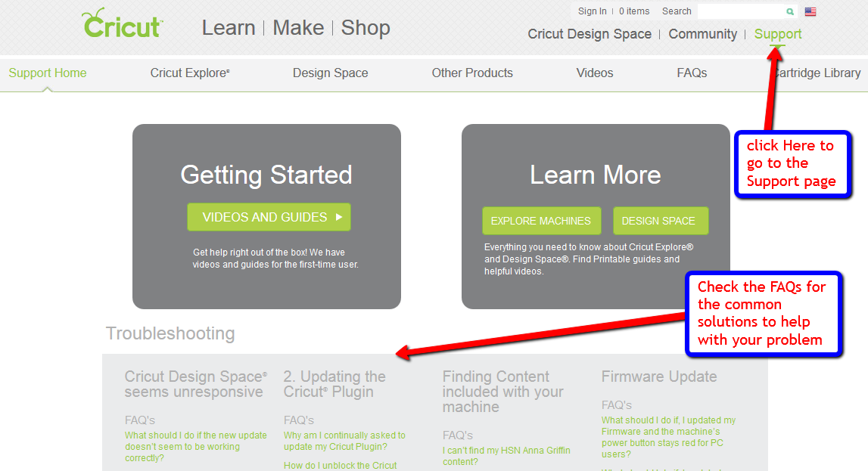Click the Cricut logo
The height and width of the screenshot is (471, 868).
pos(123,23)
